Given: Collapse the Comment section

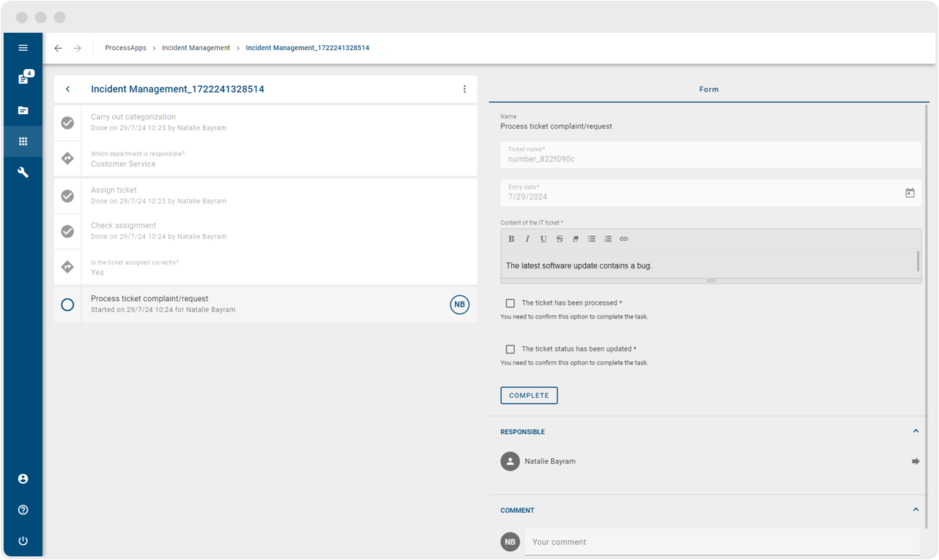Looking at the screenshot, I should point(916,510).
